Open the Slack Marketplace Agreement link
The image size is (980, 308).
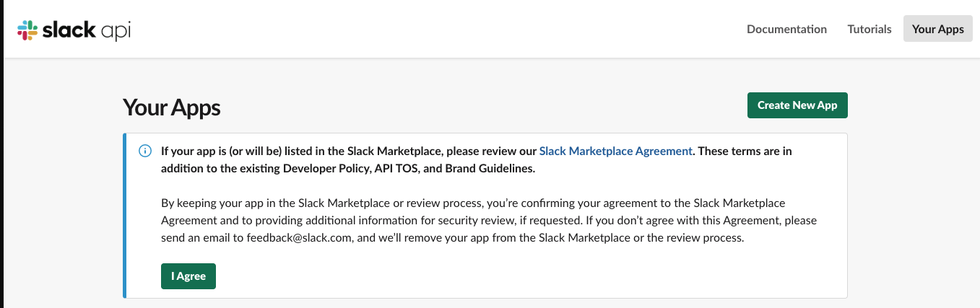(615, 151)
